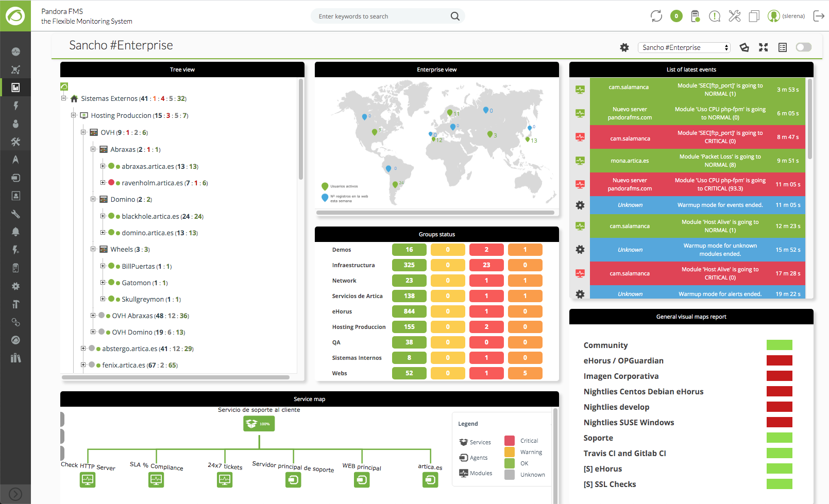This screenshot has width=829, height=504.
Task: Expand the ravenholm.artica.es agent node
Action: point(103,183)
